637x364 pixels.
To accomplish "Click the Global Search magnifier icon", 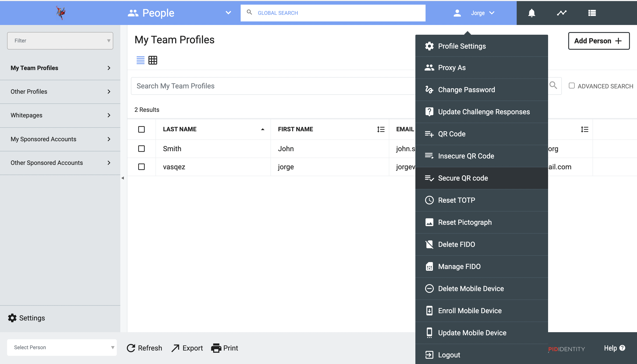I will 249,12.
